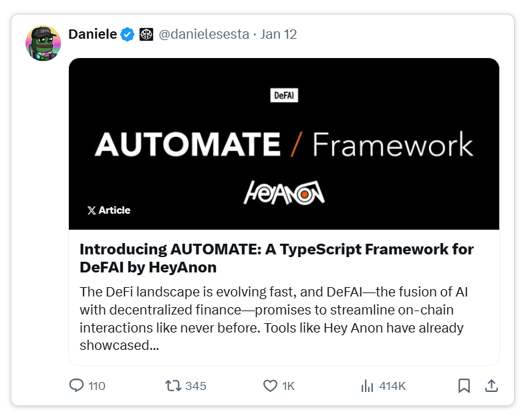
Task: Open the Introducing AUTOMATE article headline
Action: coord(277,258)
